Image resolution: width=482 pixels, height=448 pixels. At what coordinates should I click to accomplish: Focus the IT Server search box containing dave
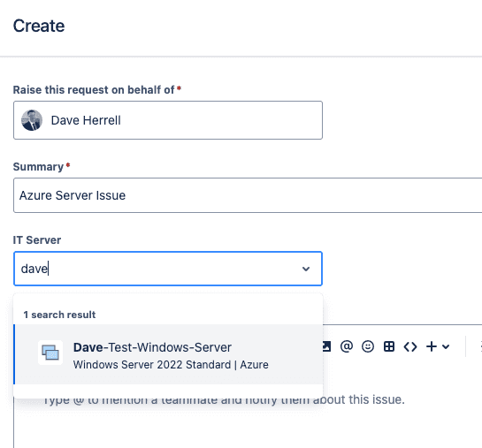168,269
